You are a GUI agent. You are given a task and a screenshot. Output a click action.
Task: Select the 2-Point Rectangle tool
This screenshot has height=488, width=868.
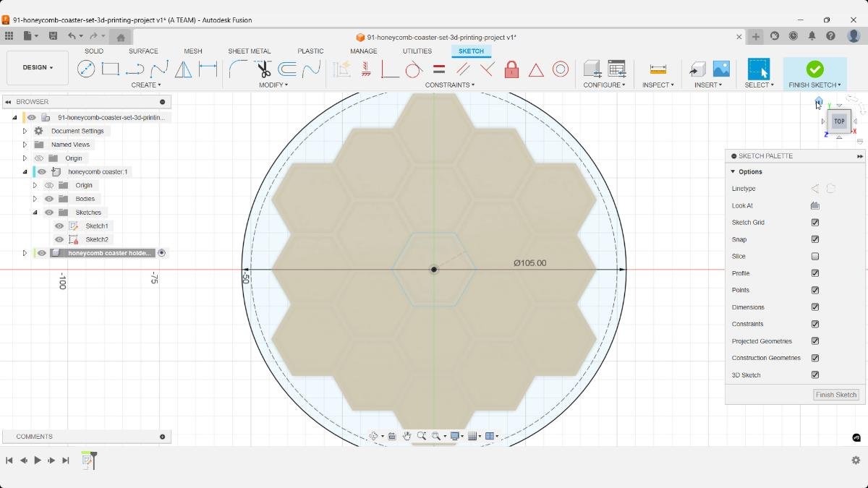pos(110,69)
